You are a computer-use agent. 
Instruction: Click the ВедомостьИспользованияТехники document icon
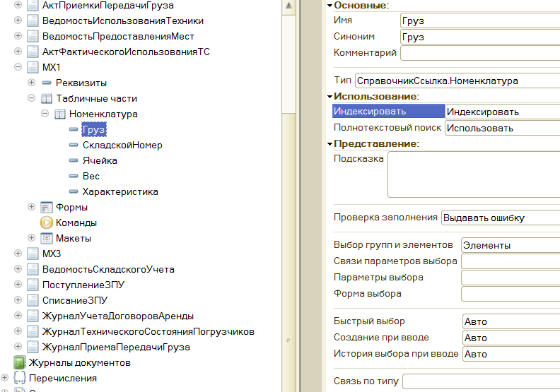tap(33, 20)
